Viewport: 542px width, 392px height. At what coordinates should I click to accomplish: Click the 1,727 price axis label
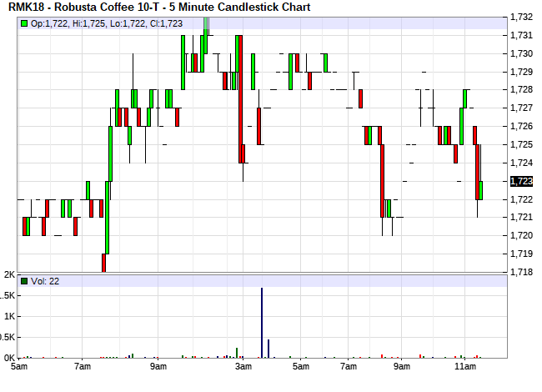point(522,108)
